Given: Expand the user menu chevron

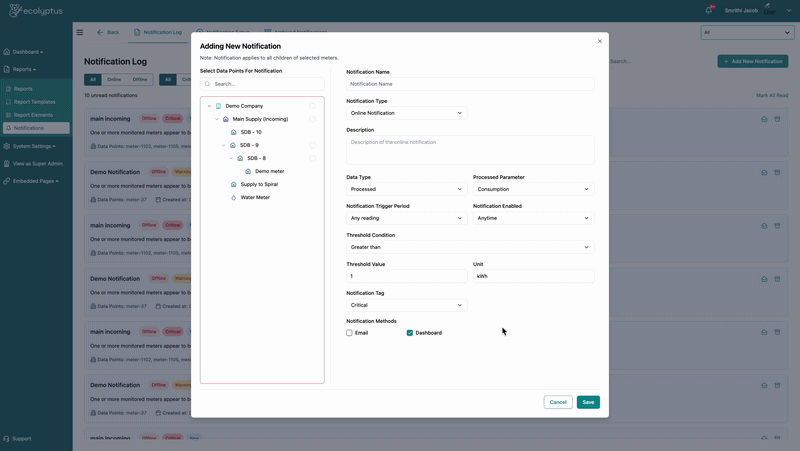Looking at the screenshot, I should 789,10.
